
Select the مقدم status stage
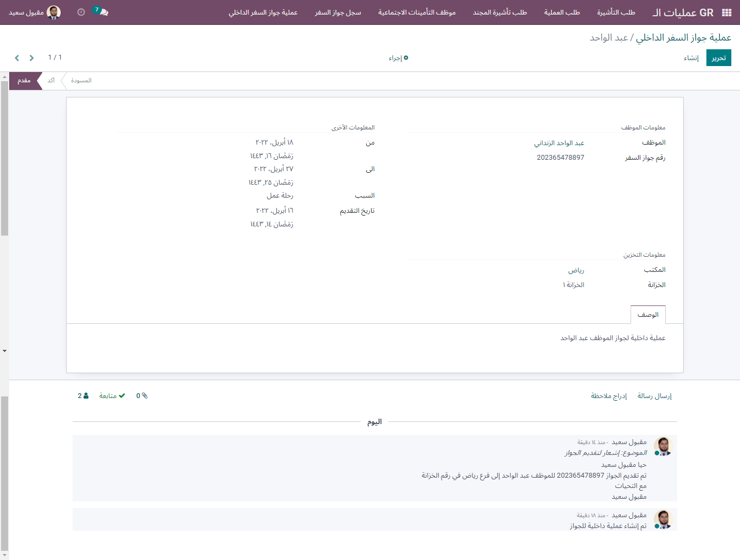coord(24,81)
